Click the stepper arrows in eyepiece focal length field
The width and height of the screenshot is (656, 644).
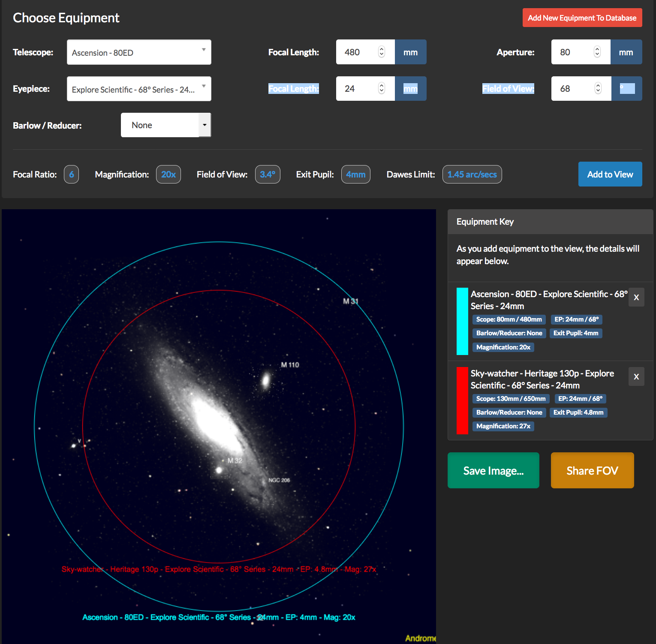point(382,88)
